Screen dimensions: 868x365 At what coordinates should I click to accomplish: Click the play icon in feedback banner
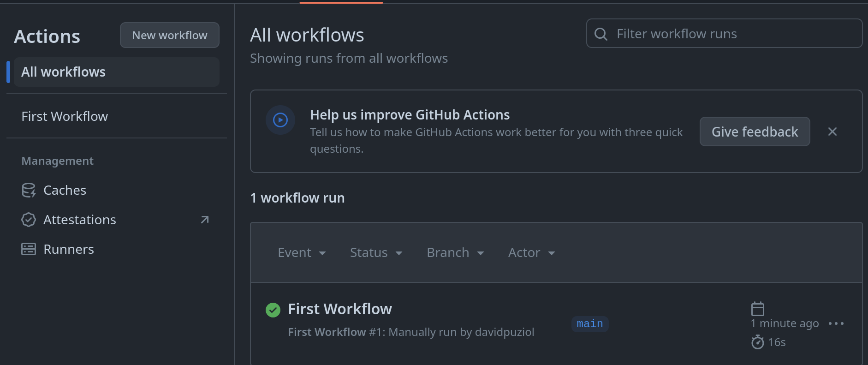[280, 120]
